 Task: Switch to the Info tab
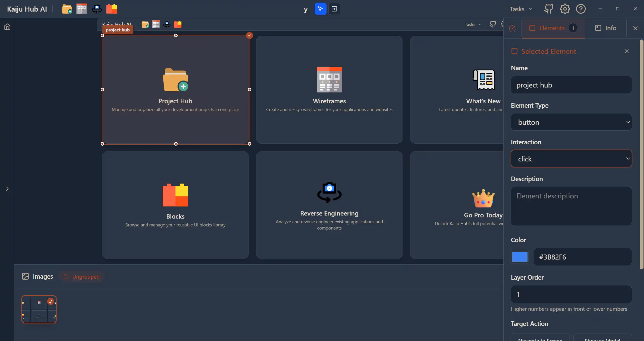606,28
